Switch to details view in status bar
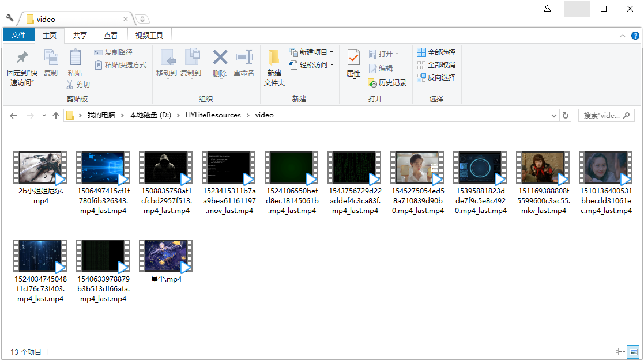 point(620,352)
